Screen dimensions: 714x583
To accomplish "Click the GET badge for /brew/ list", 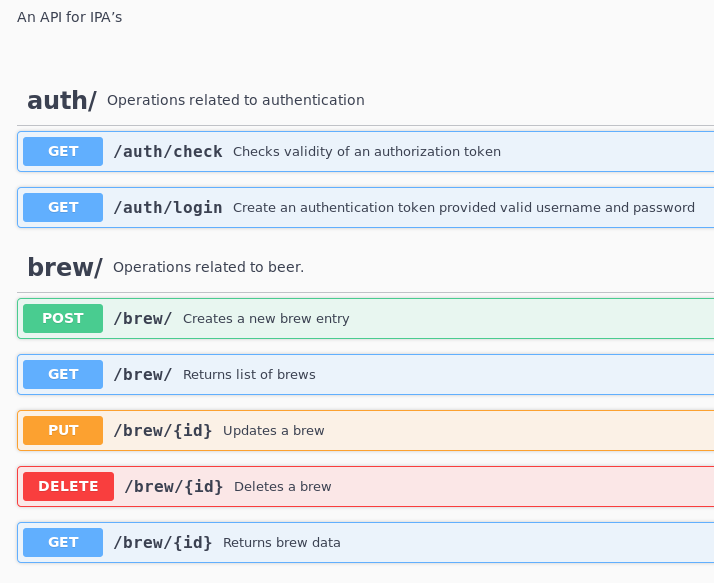I will 63,375.
